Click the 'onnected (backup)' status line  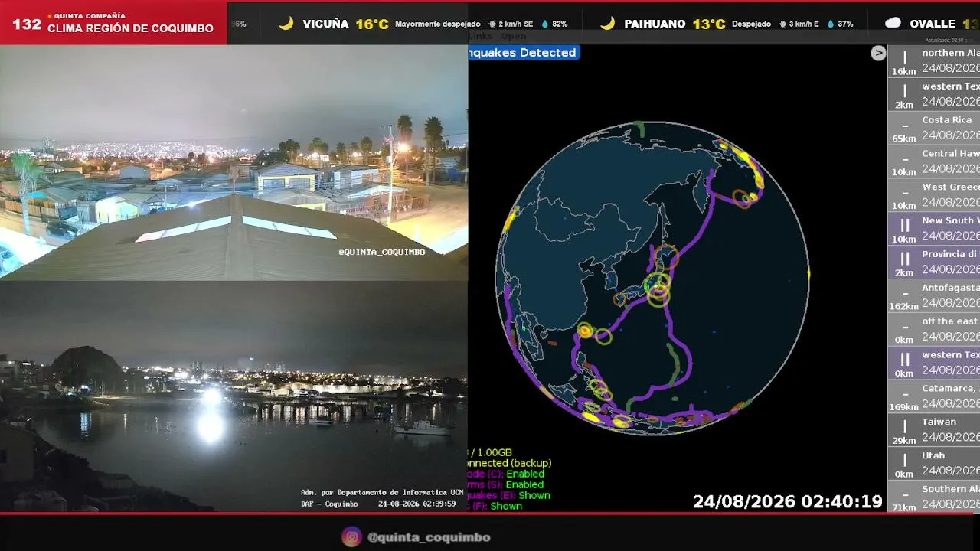(510, 463)
